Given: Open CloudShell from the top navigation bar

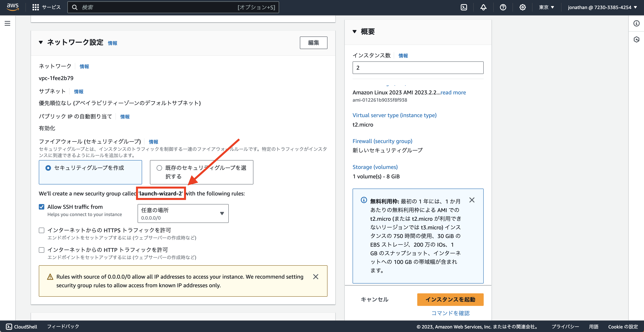Looking at the screenshot, I should [x=464, y=7].
